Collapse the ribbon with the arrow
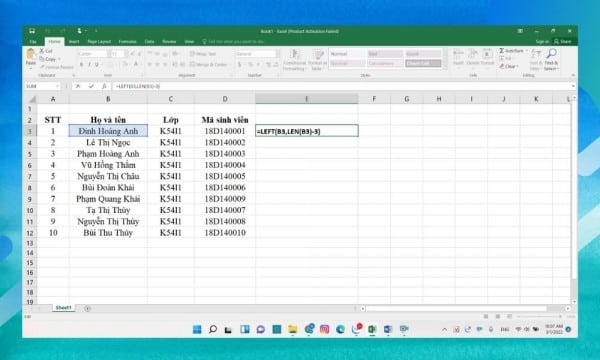Screen dimensions: 600x360 (x=573, y=76)
